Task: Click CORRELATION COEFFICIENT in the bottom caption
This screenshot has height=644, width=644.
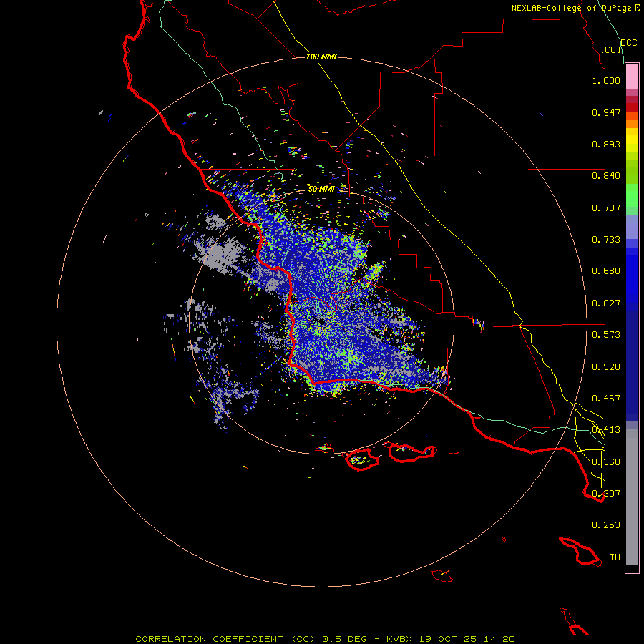Action: (209, 639)
